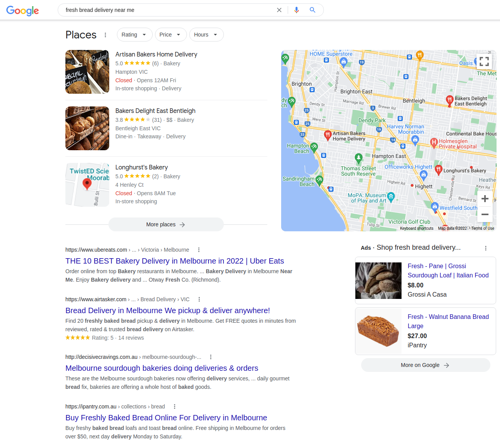Screen dimensions: 500x448
Task: Open the three-dot menu for the Airtasker result
Action: pyautogui.click(x=199, y=299)
